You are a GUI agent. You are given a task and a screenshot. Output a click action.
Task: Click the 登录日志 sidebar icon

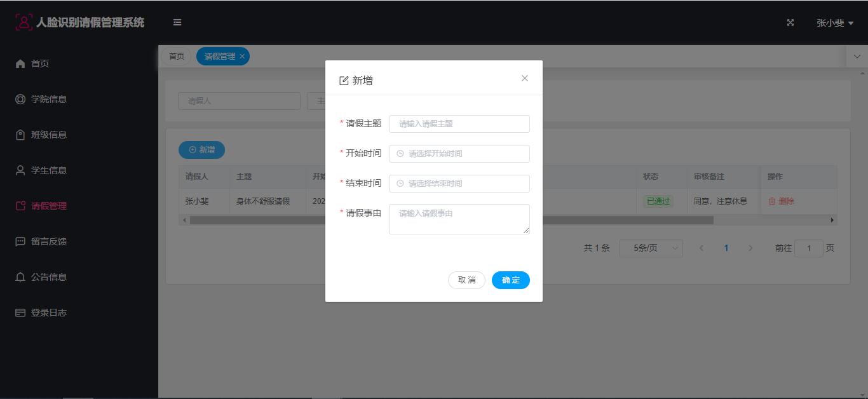point(20,313)
